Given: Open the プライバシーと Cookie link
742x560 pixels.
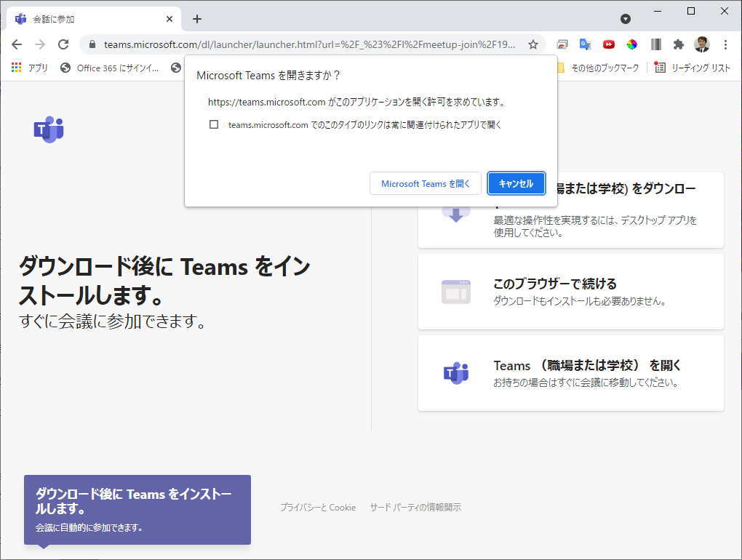Looking at the screenshot, I should pyautogui.click(x=318, y=507).
